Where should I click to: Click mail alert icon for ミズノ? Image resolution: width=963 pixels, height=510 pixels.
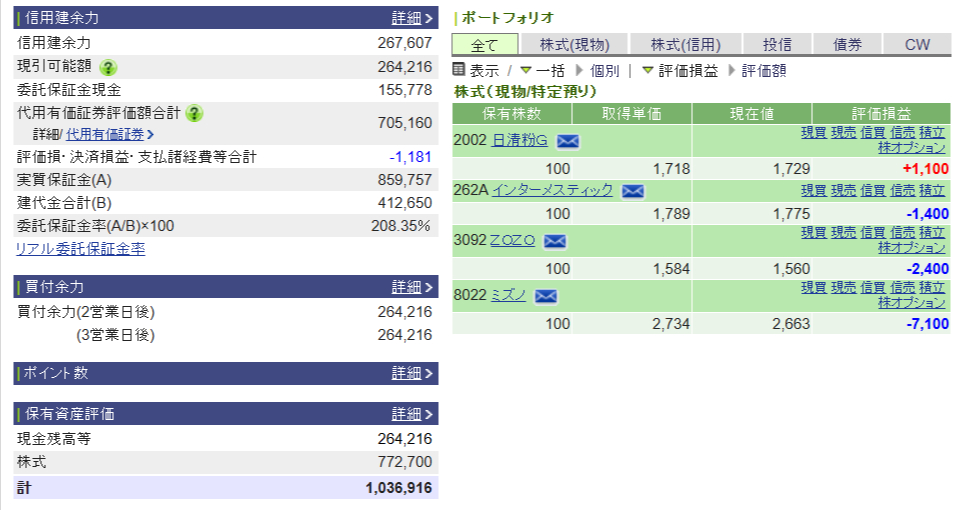(545, 296)
